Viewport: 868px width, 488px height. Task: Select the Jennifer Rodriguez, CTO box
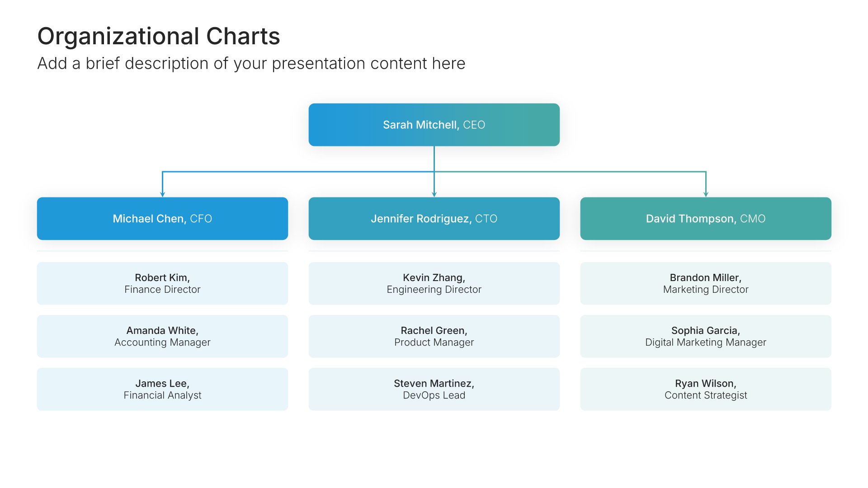pos(434,219)
